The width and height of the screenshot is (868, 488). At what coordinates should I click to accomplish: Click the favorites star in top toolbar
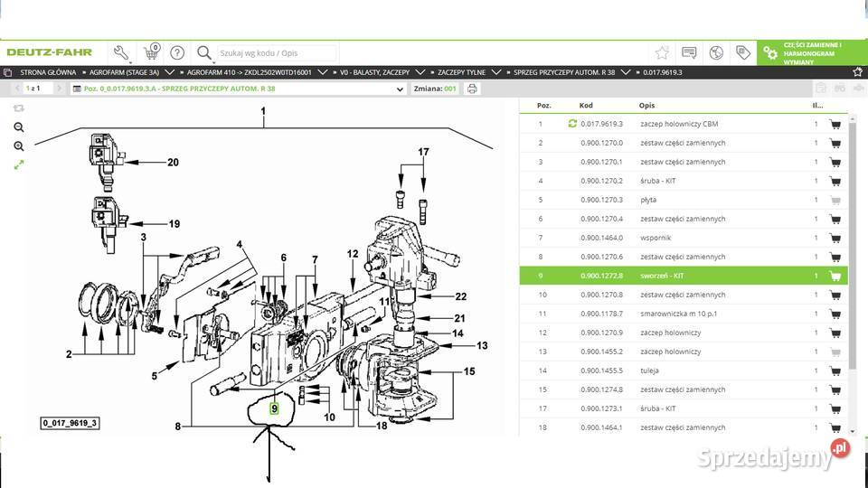pyautogui.click(x=662, y=52)
